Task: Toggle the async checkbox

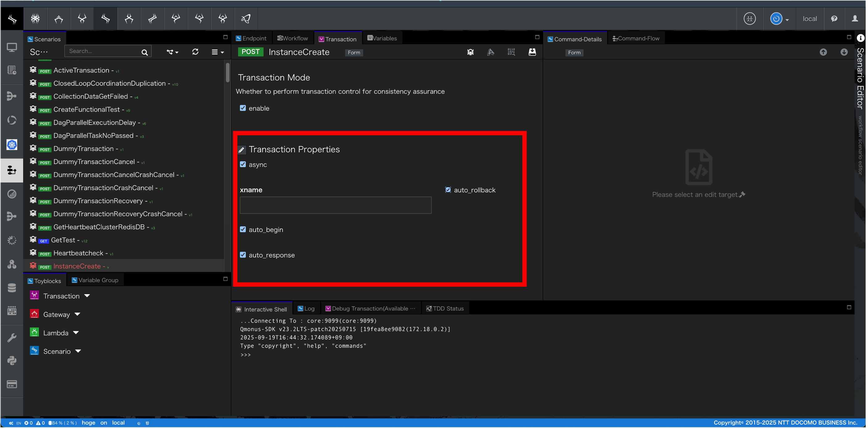Action: click(x=243, y=164)
